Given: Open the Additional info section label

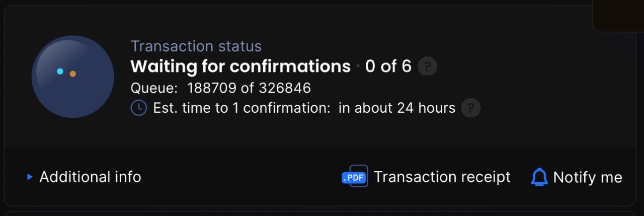Looking at the screenshot, I should point(90,177).
